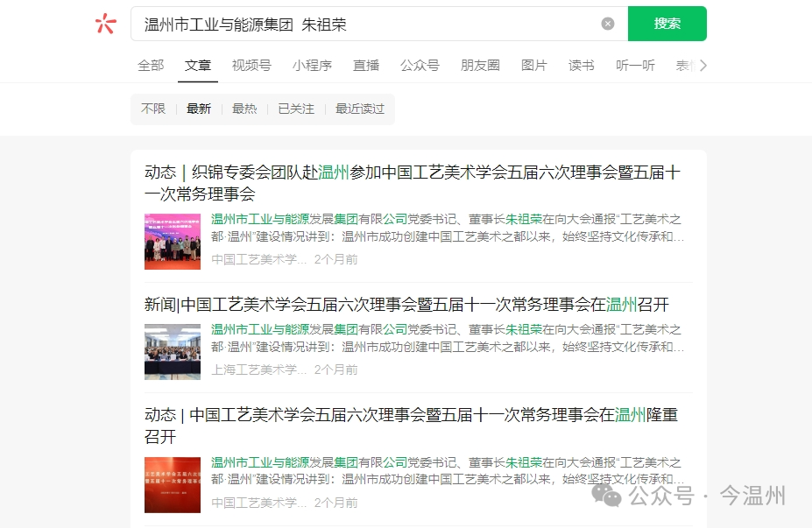Open the 直播 tab
Screen dimensions: 812x528
365,65
